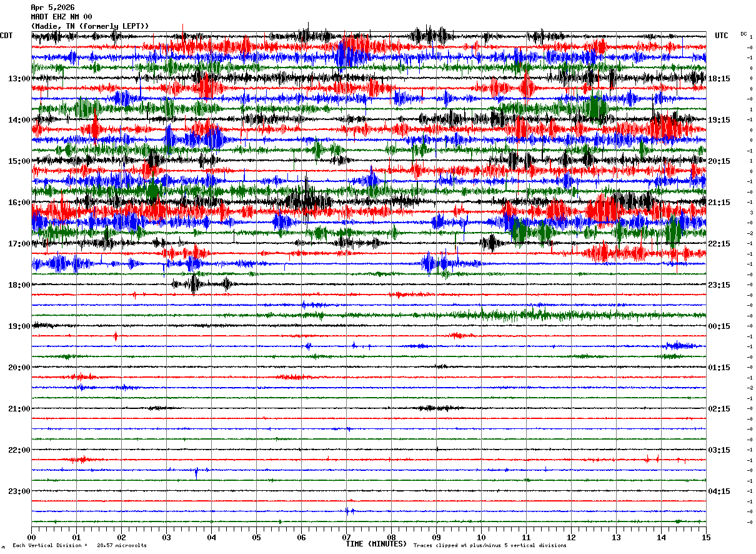The height and width of the screenshot is (554, 756).
Task: Click the 'UTC' time zone label
Action: pyautogui.click(x=722, y=36)
